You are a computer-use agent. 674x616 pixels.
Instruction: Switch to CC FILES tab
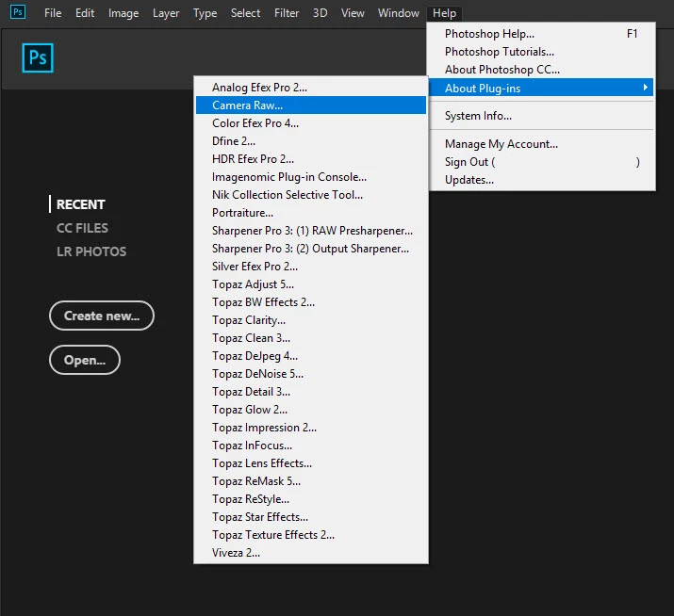[82, 228]
